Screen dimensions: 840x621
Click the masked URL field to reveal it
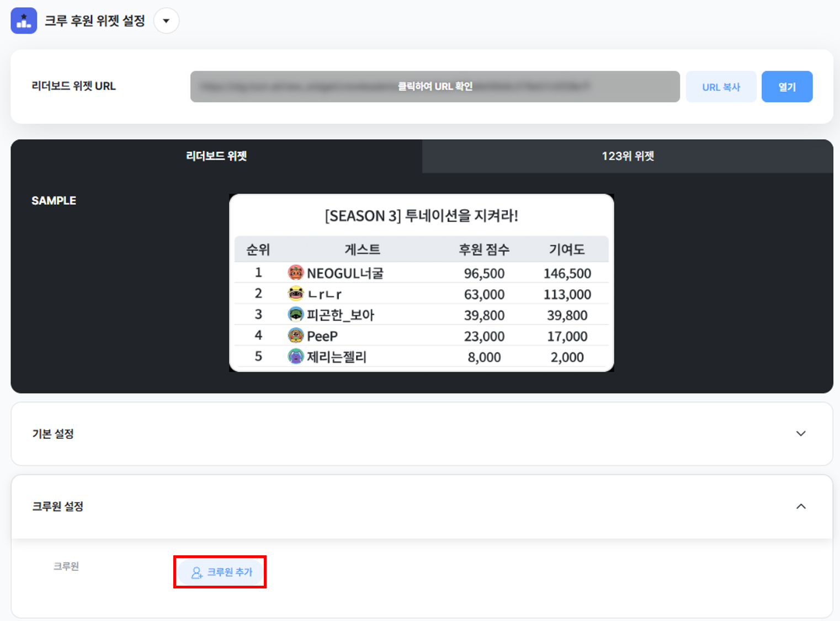[x=435, y=86]
